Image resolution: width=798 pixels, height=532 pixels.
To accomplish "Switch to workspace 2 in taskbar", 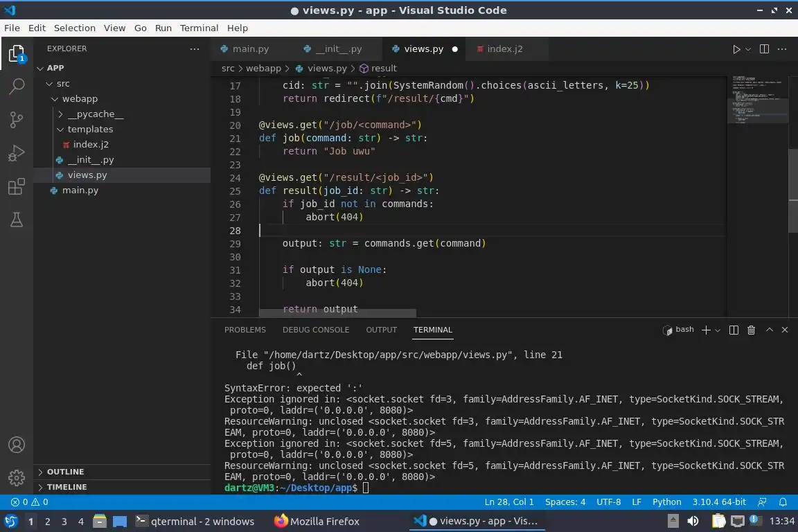I will pos(47,522).
